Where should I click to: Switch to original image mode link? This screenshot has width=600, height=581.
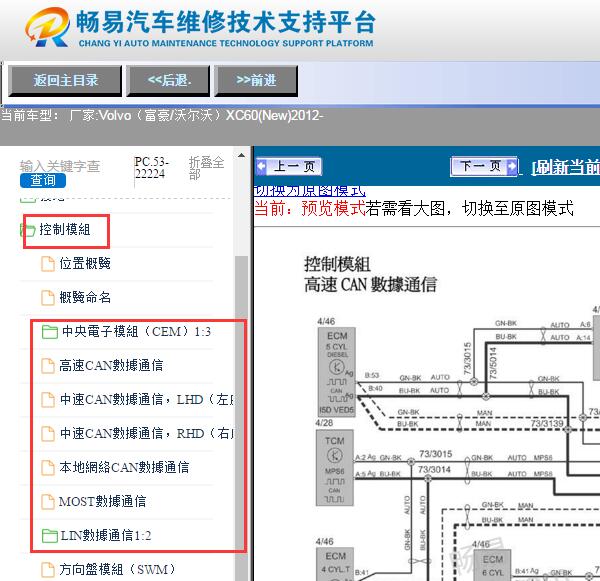[x=310, y=191]
